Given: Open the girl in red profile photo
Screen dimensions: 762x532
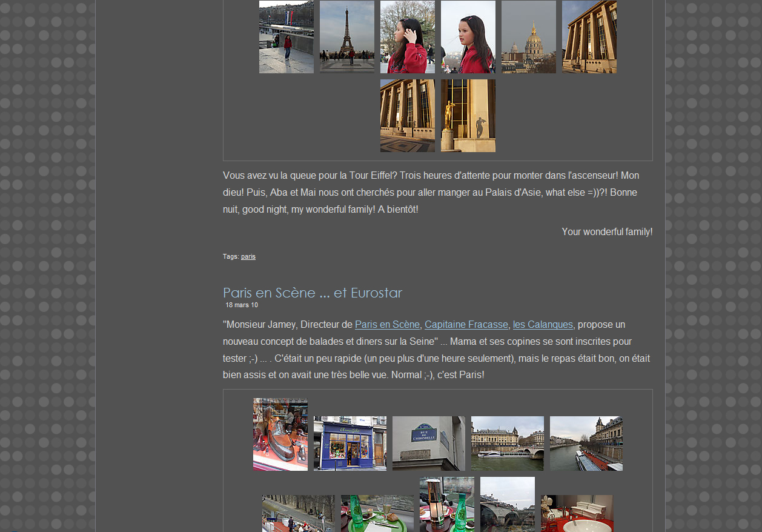Looking at the screenshot, I should [x=468, y=37].
